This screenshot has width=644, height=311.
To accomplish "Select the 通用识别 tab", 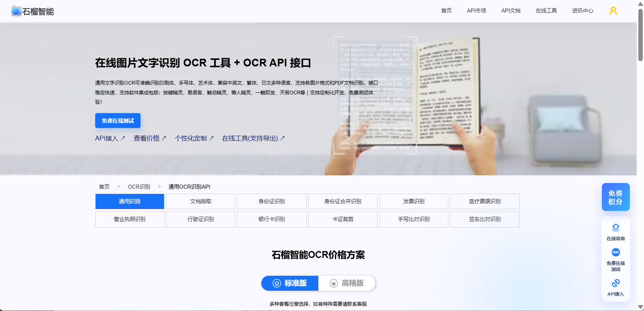I will click(130, 201).
